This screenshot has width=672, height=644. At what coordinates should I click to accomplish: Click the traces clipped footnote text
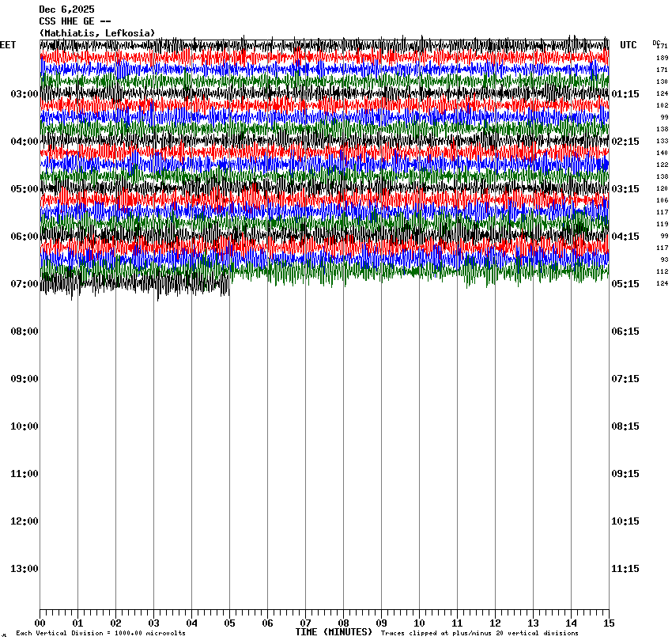point(479,633)
